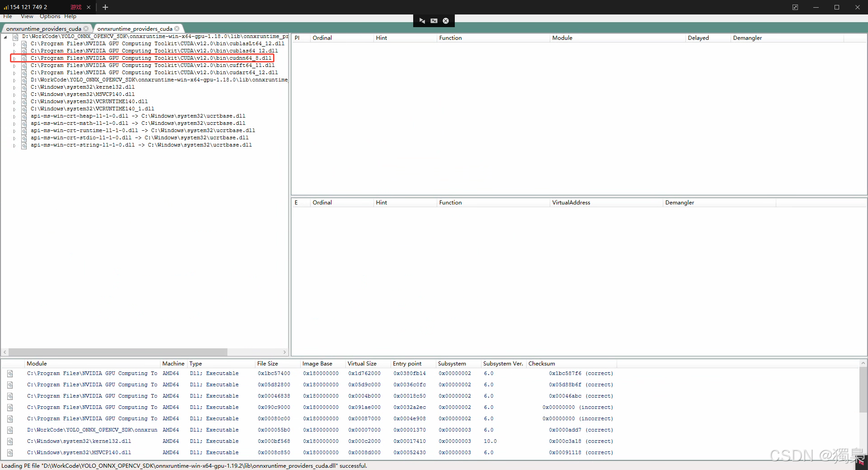
Task: Click the api-ms-win-crt-stdio module icon in tree
Action: (x=24, y=138)
